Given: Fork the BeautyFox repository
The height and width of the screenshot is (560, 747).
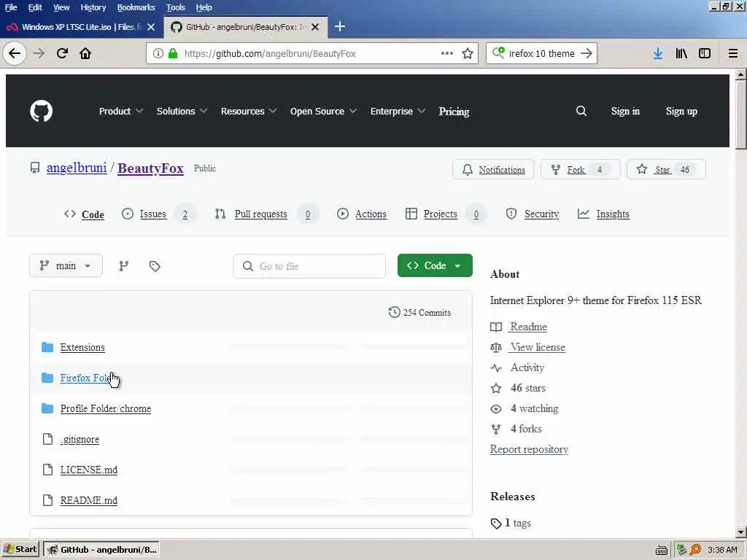Looking at the screenshot, I should [580, 169].
